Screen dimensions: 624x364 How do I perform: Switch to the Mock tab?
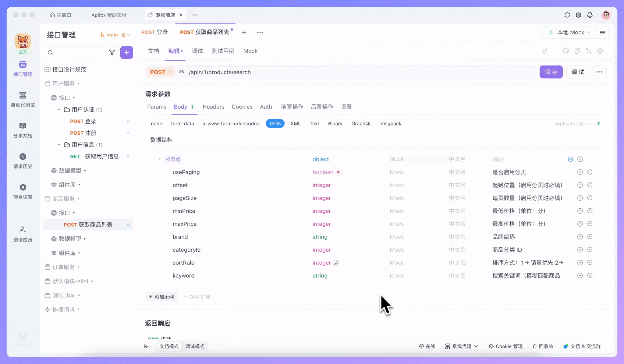250,51
